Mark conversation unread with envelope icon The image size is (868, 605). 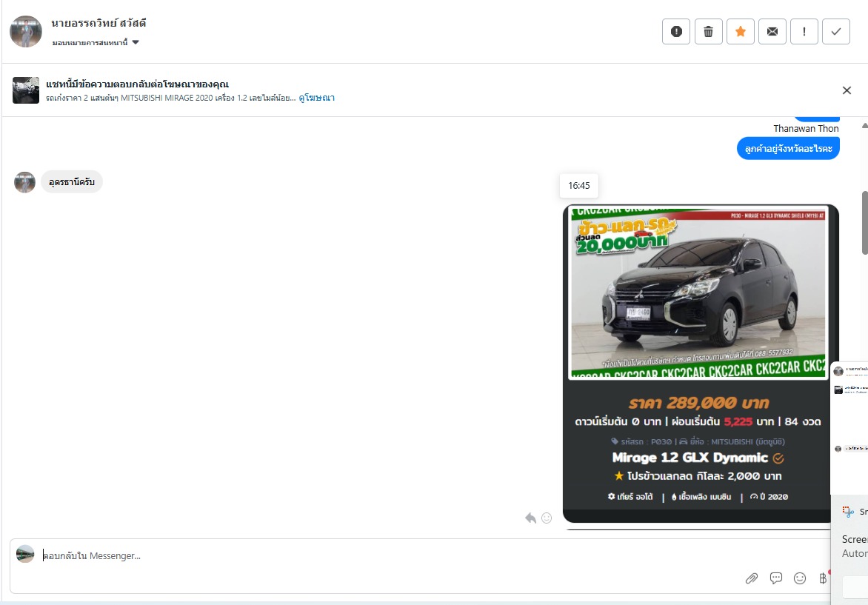[772, 32]
